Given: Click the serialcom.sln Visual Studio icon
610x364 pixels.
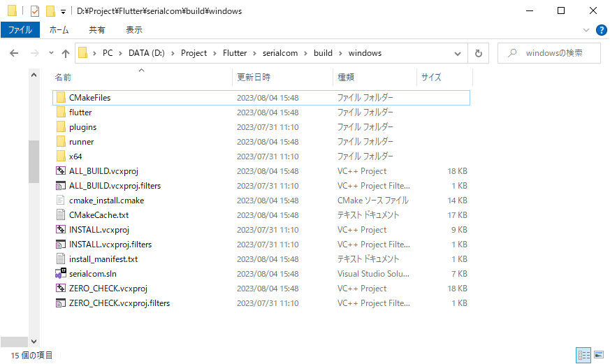Looking at the screenshot, I should coord(61,274).
